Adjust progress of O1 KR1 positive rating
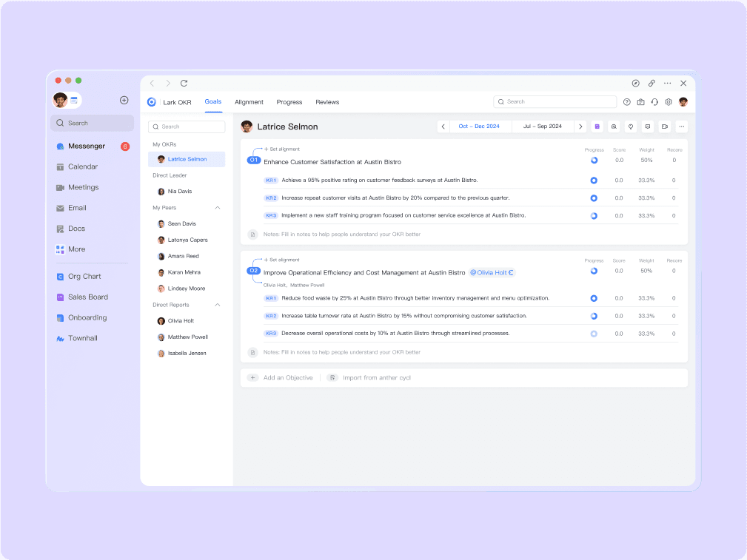The height and width of the screenshot is (560, 747). [594, 181]
